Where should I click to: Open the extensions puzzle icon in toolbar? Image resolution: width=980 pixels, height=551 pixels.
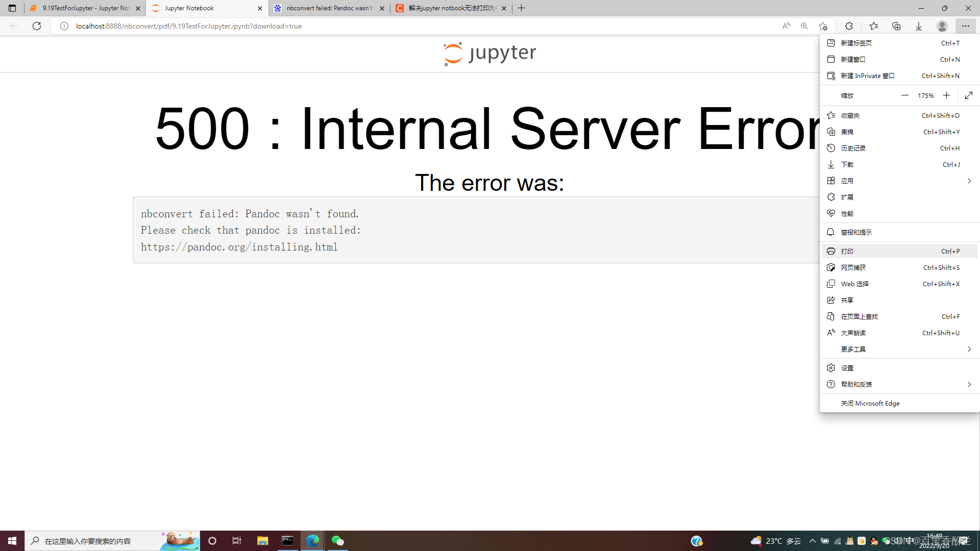coord(849,26)
